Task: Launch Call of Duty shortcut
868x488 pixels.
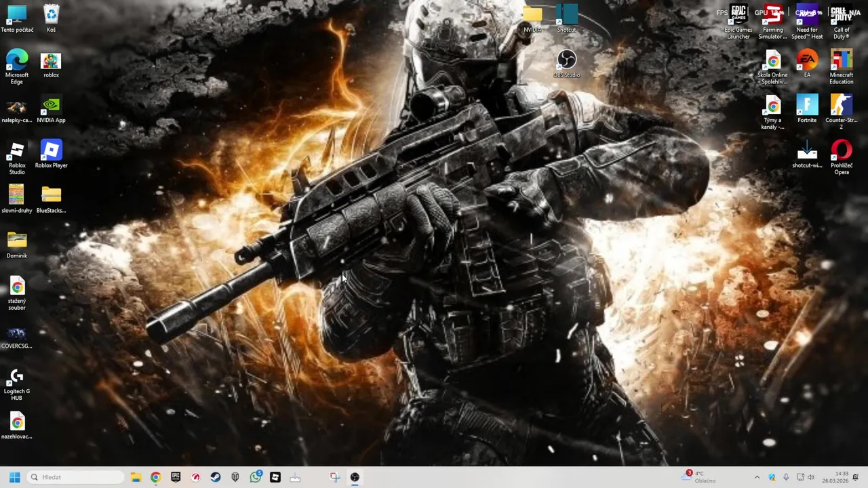Action: point(842,22)
